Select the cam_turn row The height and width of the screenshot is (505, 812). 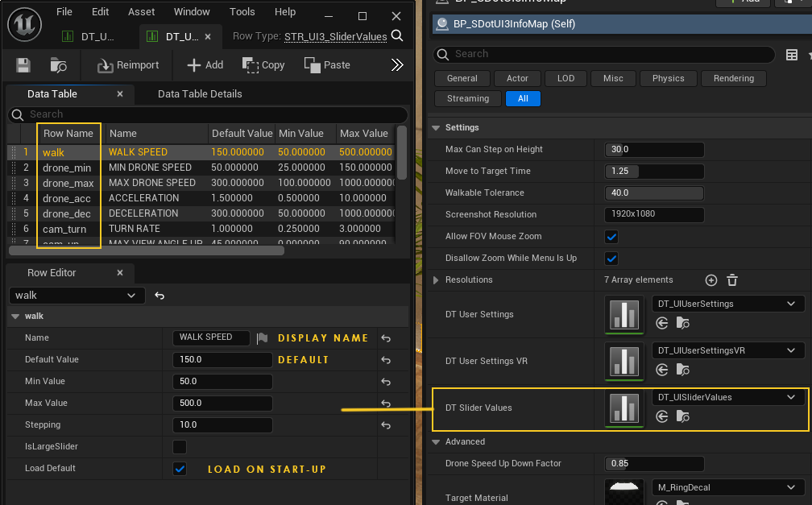(201, 229)
